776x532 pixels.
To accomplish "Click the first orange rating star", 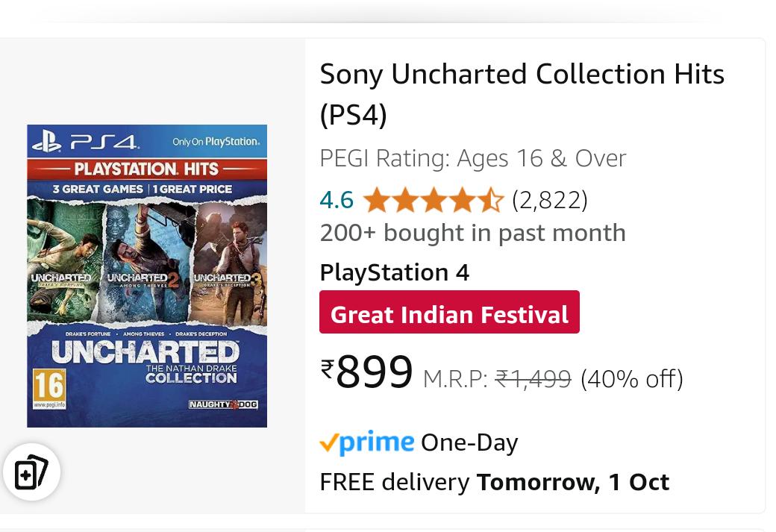I will pos(377,199).
